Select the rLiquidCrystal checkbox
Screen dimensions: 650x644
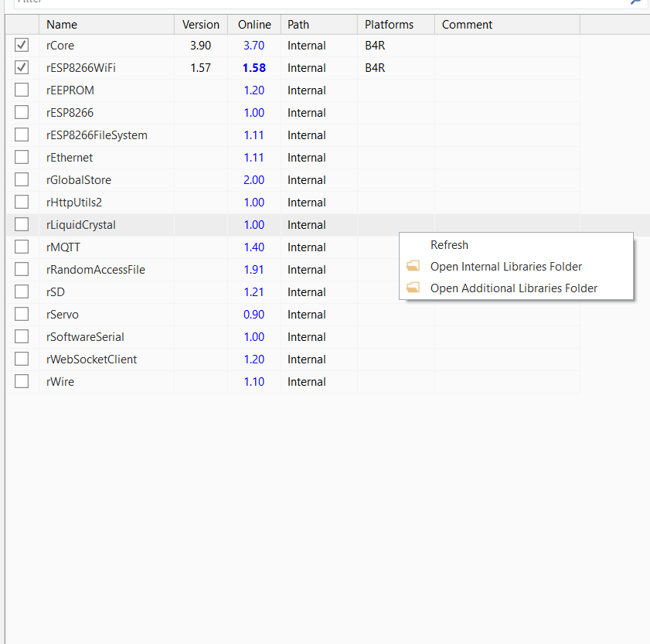click(x=22, y=224)
